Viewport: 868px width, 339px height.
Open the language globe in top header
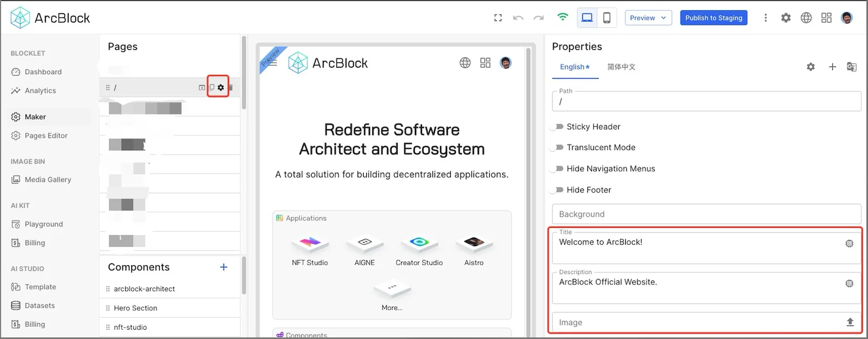tap(806, 18)
